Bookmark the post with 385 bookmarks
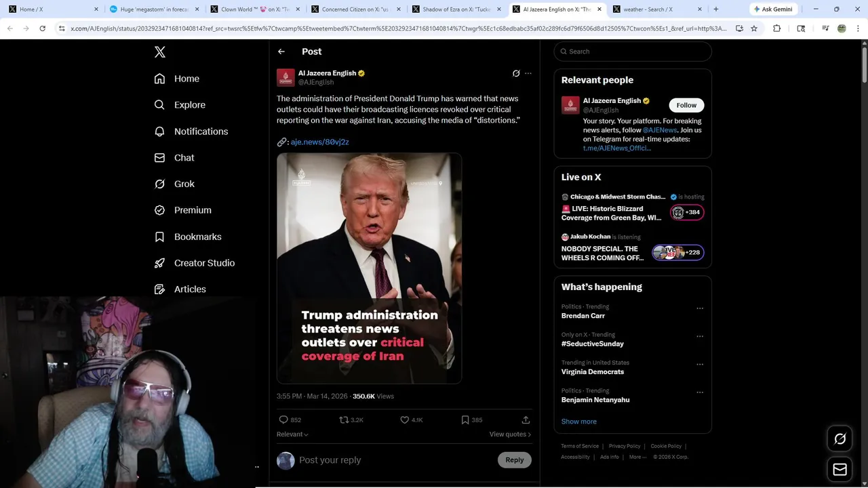Viewport: 868px width, 488px height. pos(465,420)
